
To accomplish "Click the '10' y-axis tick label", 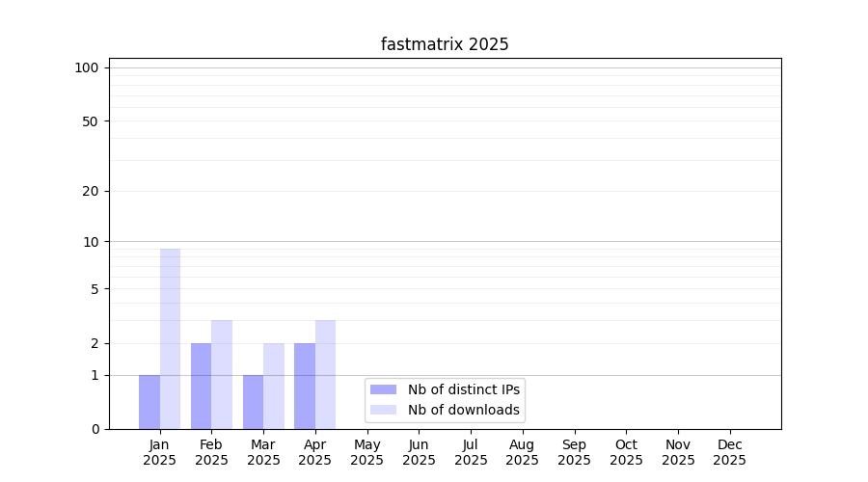I will (91, 242).
